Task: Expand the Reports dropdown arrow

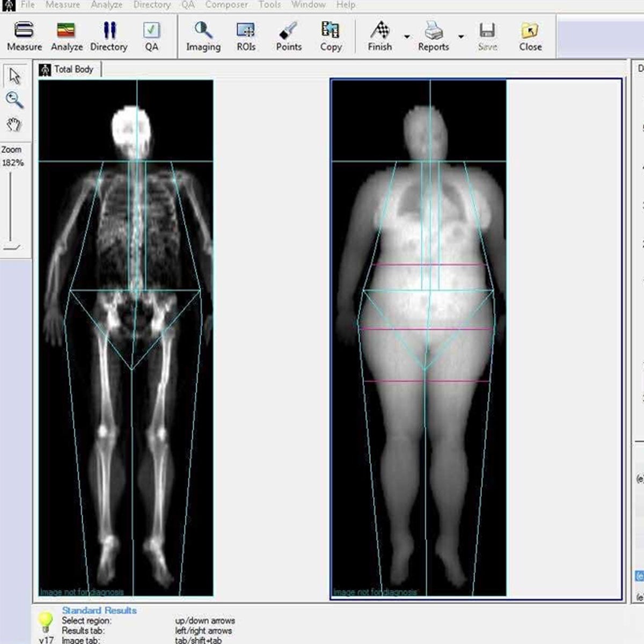Action: point(461,36)
